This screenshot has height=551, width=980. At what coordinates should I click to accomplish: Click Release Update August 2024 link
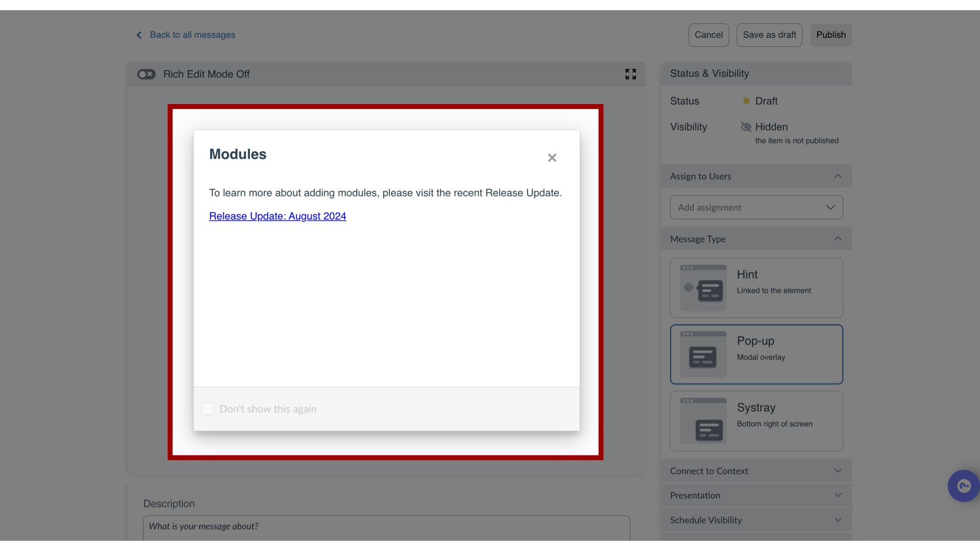[x=277, y=216]
